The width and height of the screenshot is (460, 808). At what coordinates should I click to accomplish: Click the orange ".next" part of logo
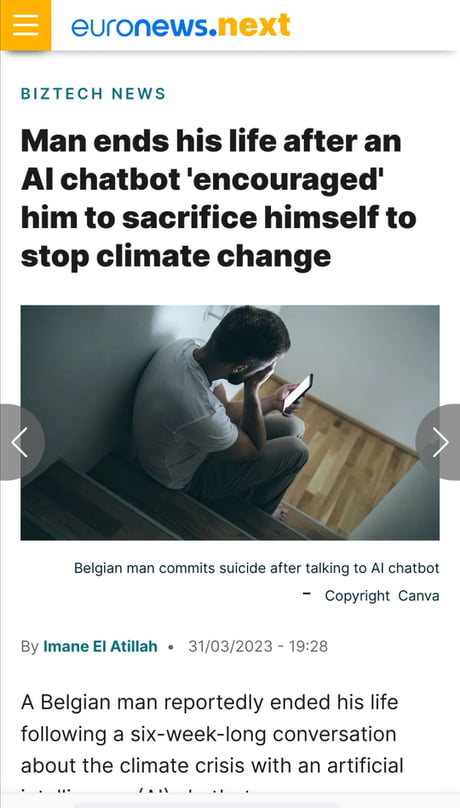[250, 26]
